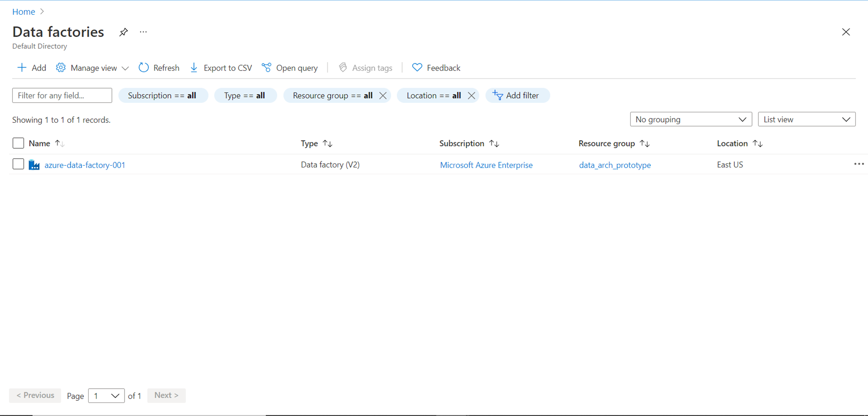The width and height of the screenshot is (868, 416).
Task: Expand the Manage view dropdown chevron
Action: 125,68
